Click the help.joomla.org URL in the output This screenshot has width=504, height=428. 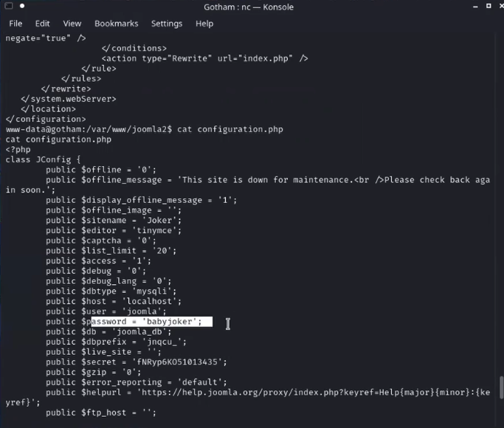tap(315, 393)
